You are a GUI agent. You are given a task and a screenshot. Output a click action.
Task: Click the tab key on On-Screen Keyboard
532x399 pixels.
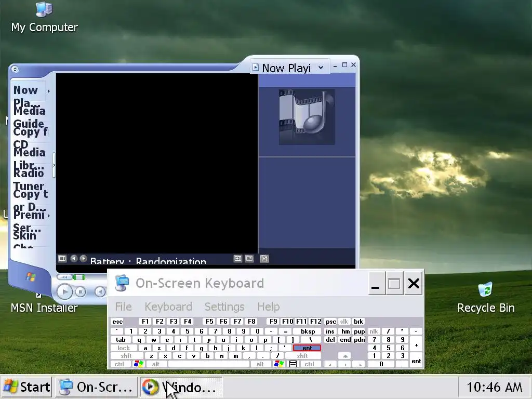[x=121, y=340]
